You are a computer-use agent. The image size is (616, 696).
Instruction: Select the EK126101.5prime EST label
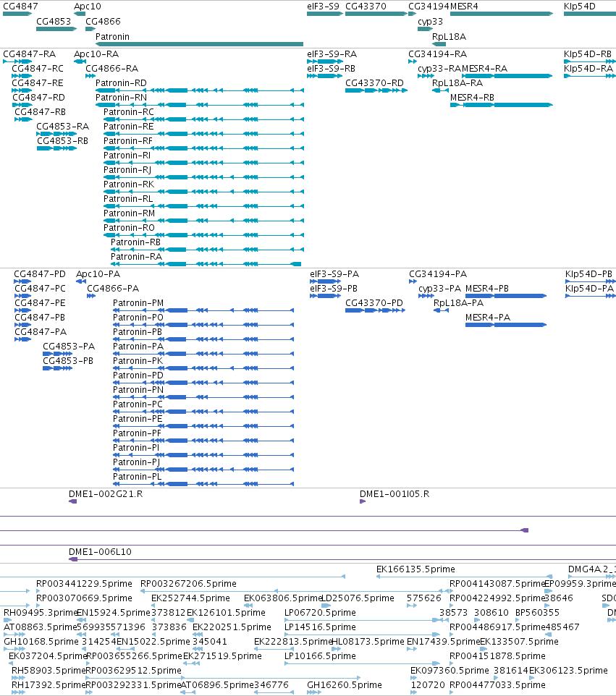pyautogui.click(x=226, y=613)
